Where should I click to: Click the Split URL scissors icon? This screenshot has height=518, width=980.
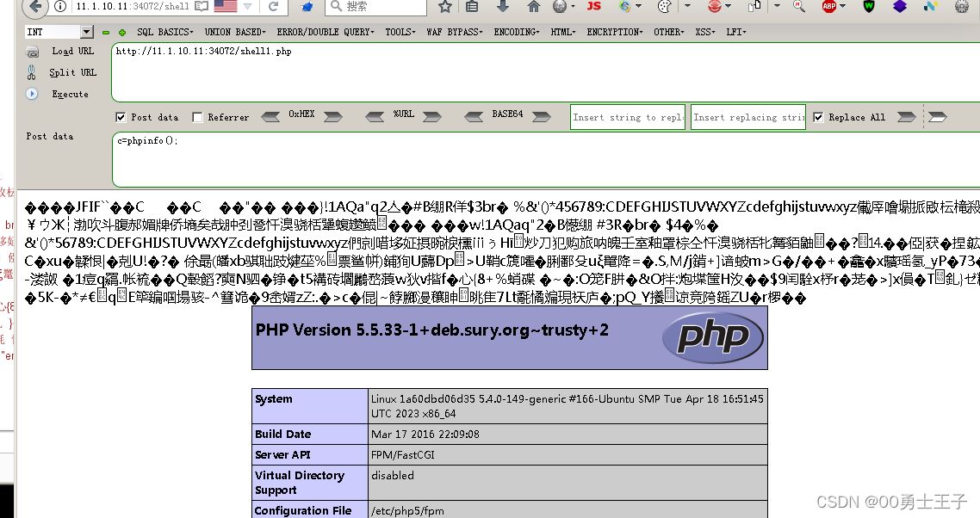click(31, 72)
